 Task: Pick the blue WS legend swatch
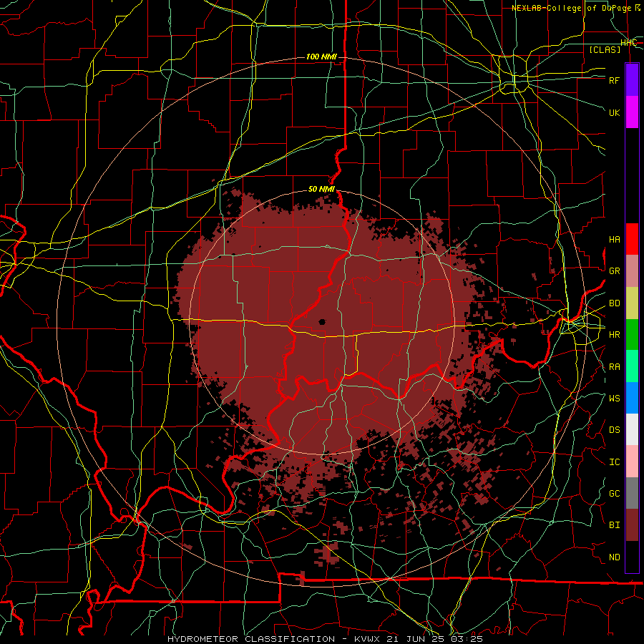[632, 398]
